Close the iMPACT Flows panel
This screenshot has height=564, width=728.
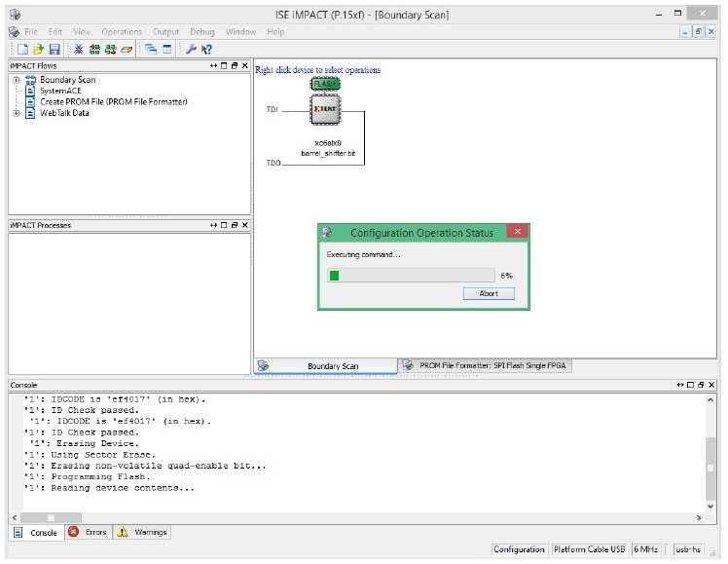(x=244, y=65)
